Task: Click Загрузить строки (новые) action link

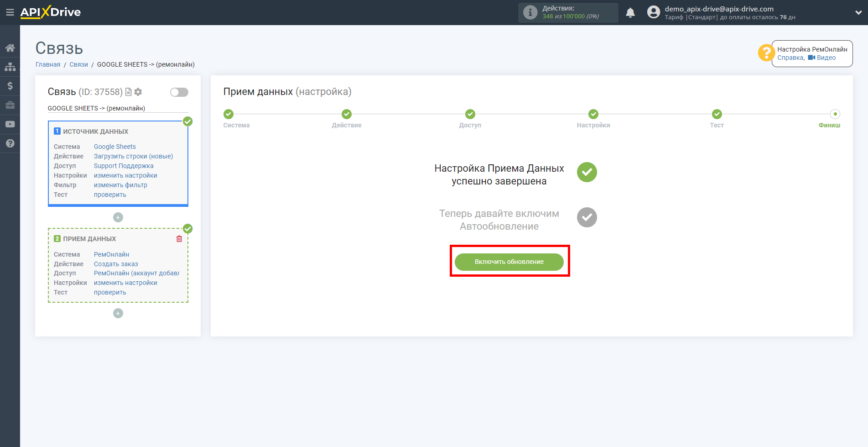Action: pos(133,156)
